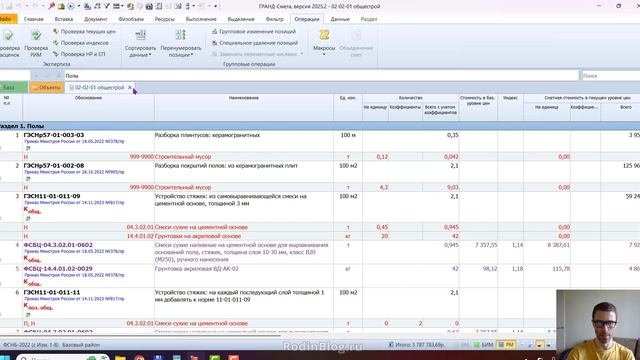The width and height of the screenshot is (640, 360).
Task: Click the Поиск search box
Action: 610,76
